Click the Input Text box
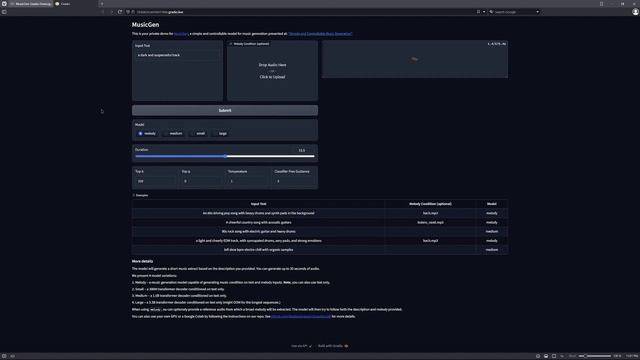Screen dimensions: 640x360 tap(178, 55)
